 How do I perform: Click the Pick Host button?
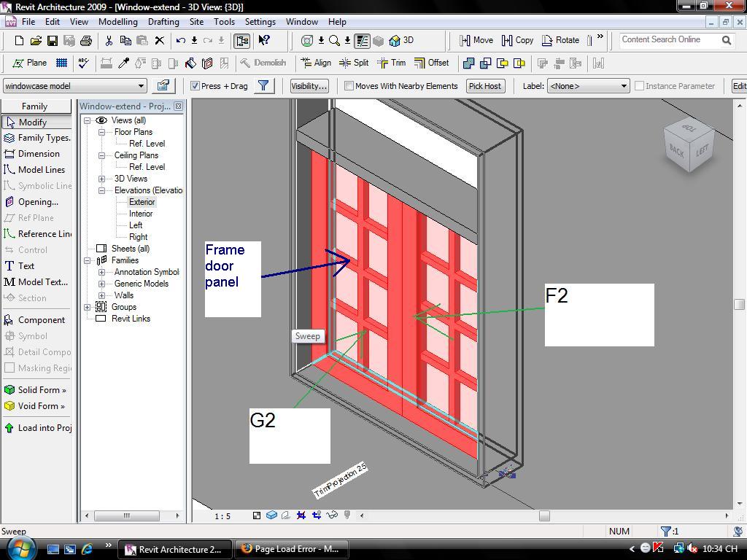(x=484, y=86)
